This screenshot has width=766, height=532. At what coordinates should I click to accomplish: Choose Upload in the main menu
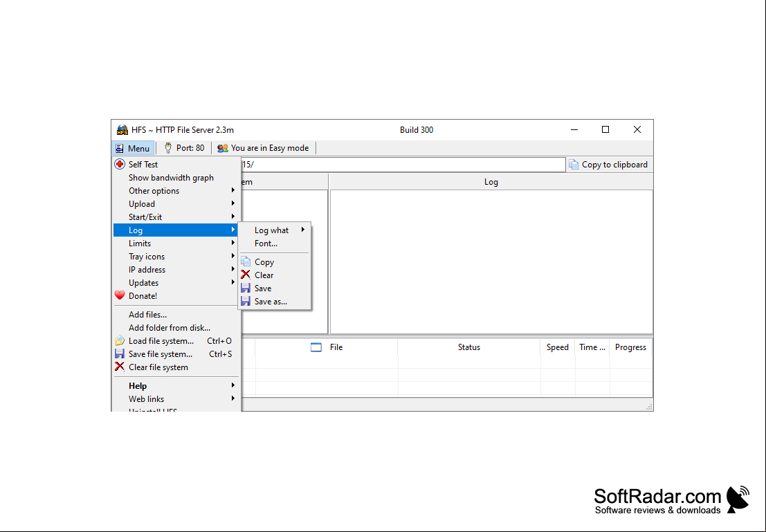[x=176, y=203]
